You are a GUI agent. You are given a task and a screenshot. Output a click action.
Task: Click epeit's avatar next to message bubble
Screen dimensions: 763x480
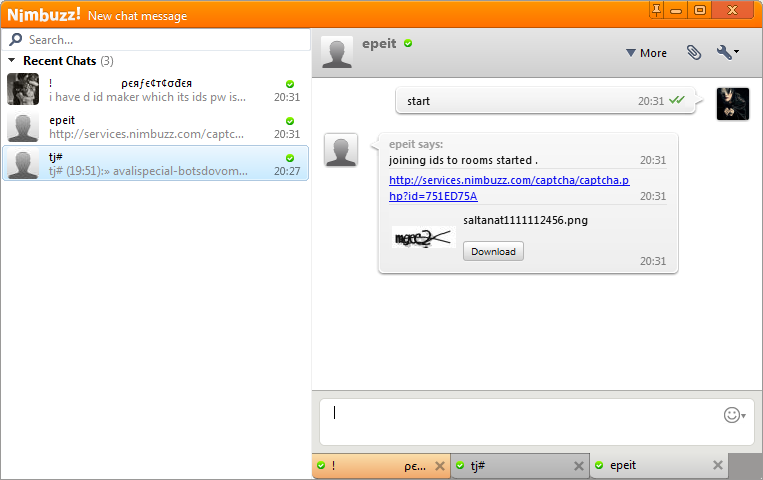tap(341, 150)
